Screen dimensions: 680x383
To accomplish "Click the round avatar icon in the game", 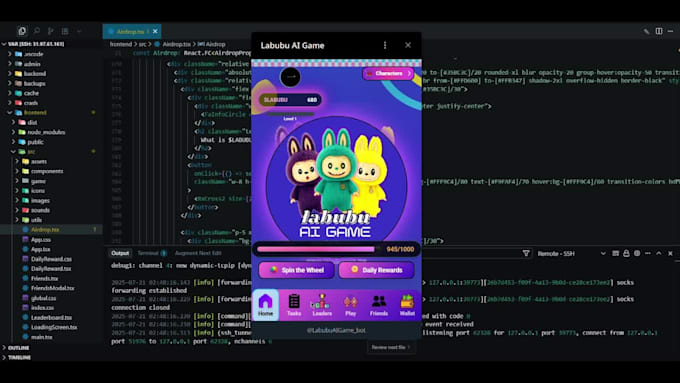I will pos(290,77).
